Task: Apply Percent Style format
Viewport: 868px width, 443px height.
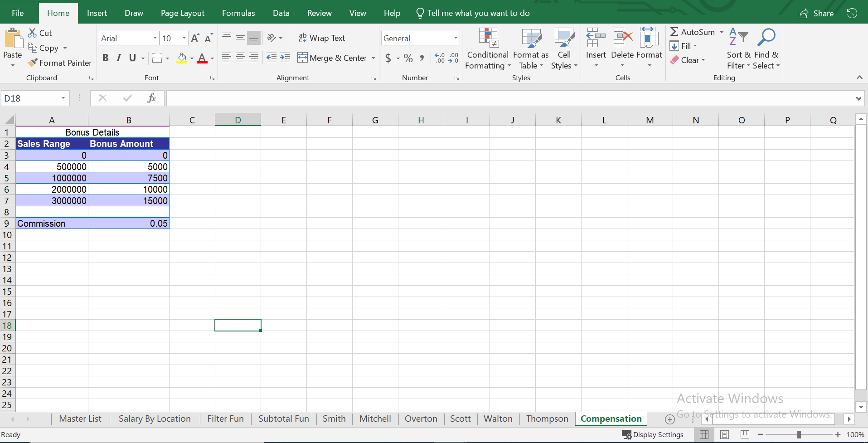Action: click(408, 58)
